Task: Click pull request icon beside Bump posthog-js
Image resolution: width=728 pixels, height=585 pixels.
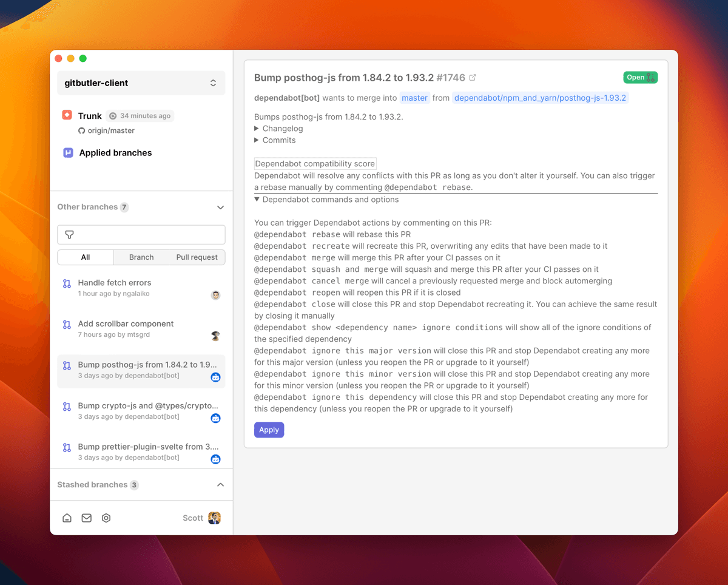Action: pyautogui.click(x=67, y=365)
